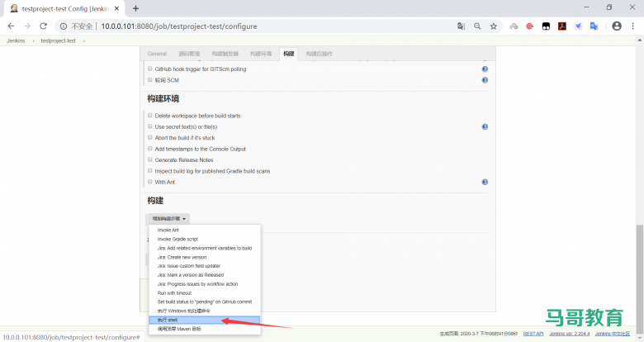Click the blue bird extension icon
Screen dimensions: 644x342
pyautogui.click(x=578, y=26)
